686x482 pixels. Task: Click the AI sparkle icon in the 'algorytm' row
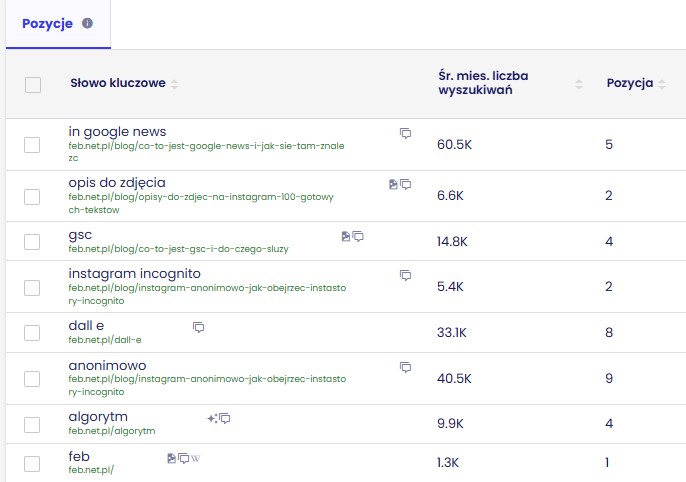click(212, 418)
